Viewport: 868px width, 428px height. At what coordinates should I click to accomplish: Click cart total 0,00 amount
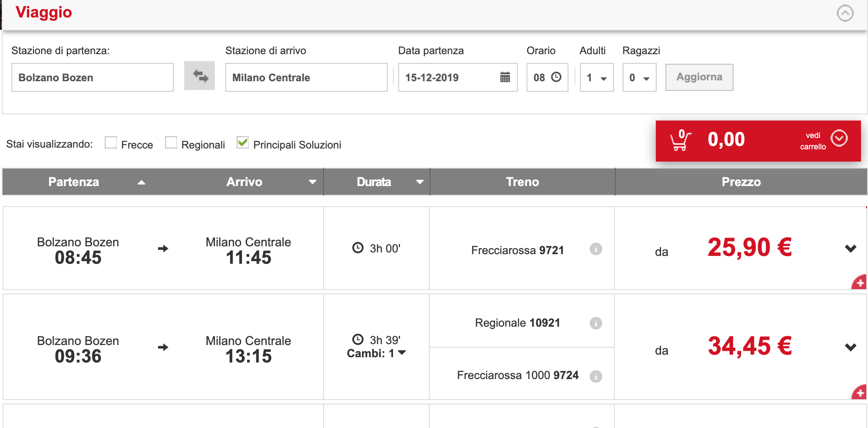coord(726,140)
